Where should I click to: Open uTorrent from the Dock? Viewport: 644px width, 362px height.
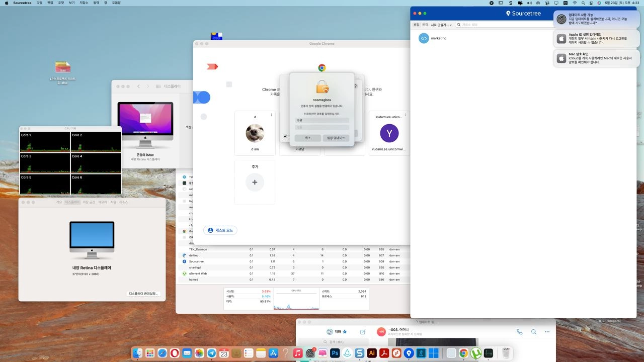[x=476, y=353]
